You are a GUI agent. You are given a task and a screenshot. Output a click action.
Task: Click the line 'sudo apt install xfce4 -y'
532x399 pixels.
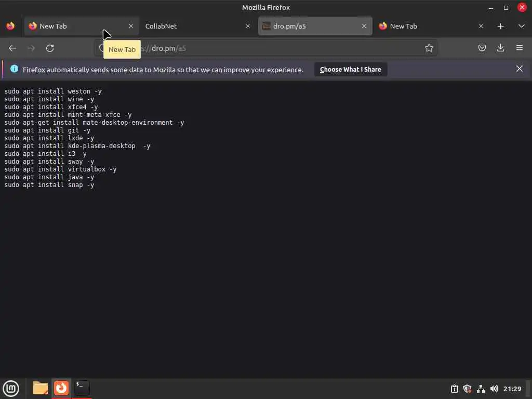click(51, 107)
